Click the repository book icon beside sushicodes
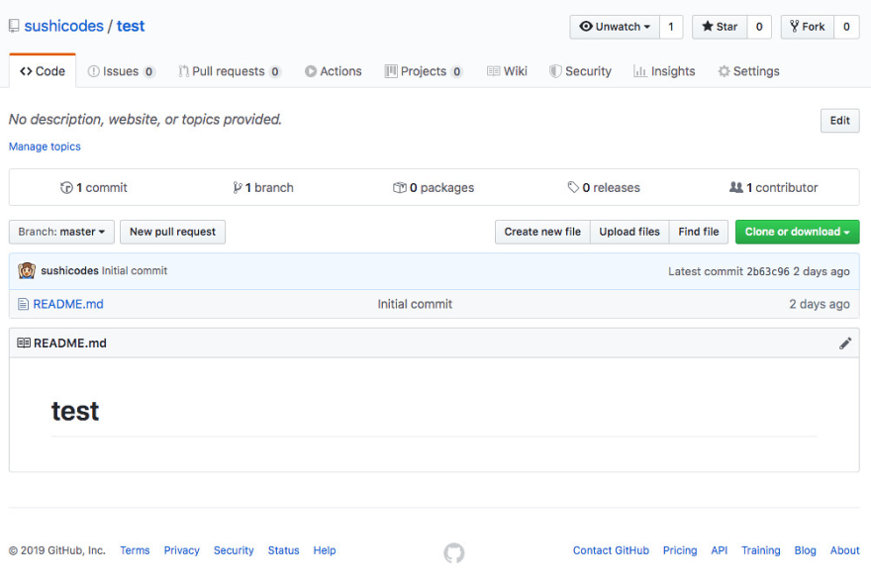 pyautogui.click(x=14, y=26)
